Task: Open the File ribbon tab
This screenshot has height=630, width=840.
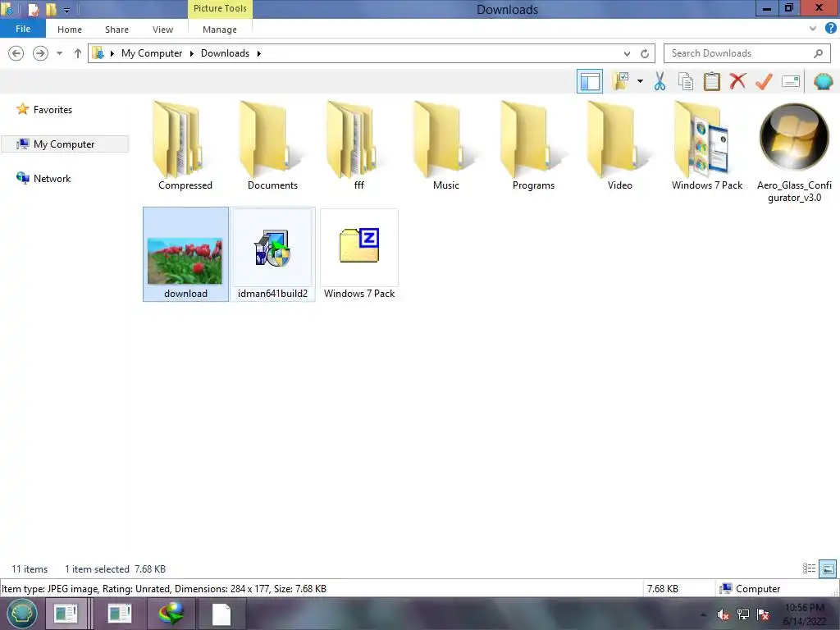Action: pos(22,29)
